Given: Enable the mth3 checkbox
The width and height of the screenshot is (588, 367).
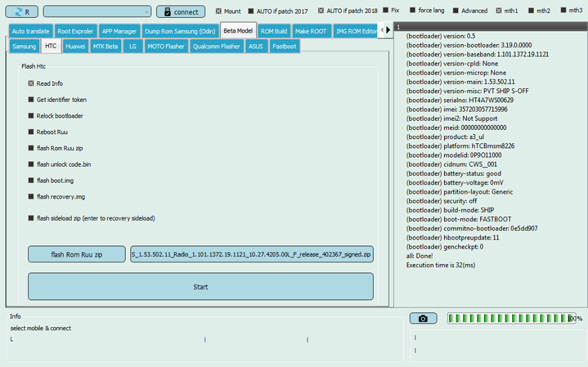Looking at the screenshot, I should click(571, 10).
